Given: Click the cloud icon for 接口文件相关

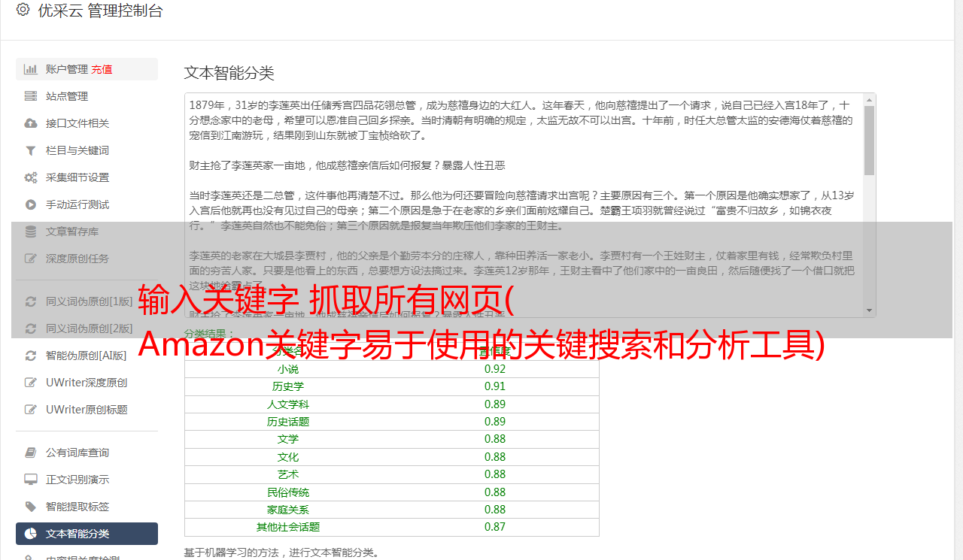Looking at the screenshot, I should tap(31, 123).
